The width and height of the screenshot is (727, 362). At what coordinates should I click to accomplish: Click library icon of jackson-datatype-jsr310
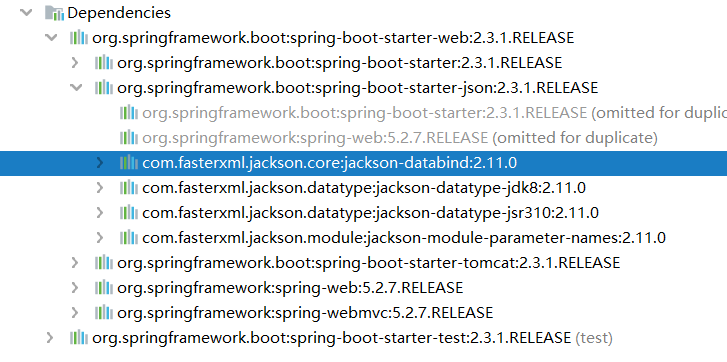click(129, 213)
